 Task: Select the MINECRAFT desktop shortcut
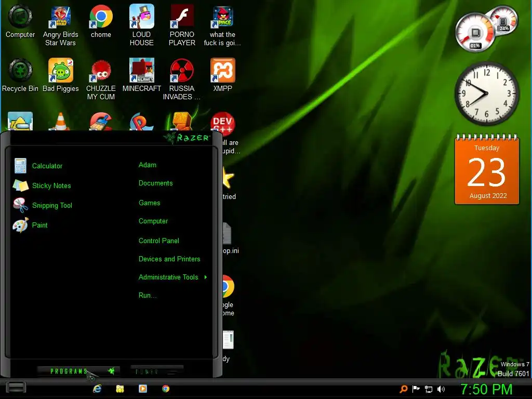[142, 75]
